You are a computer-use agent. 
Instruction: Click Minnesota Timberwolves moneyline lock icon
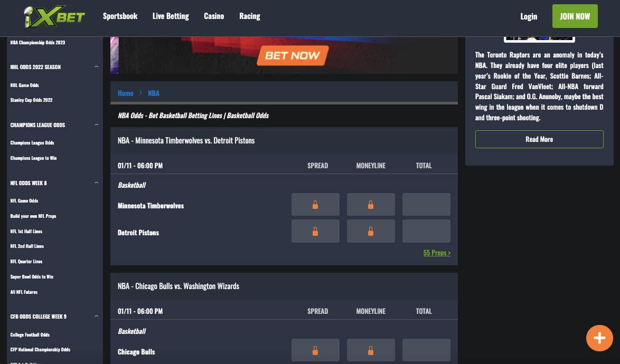(371, 205)
